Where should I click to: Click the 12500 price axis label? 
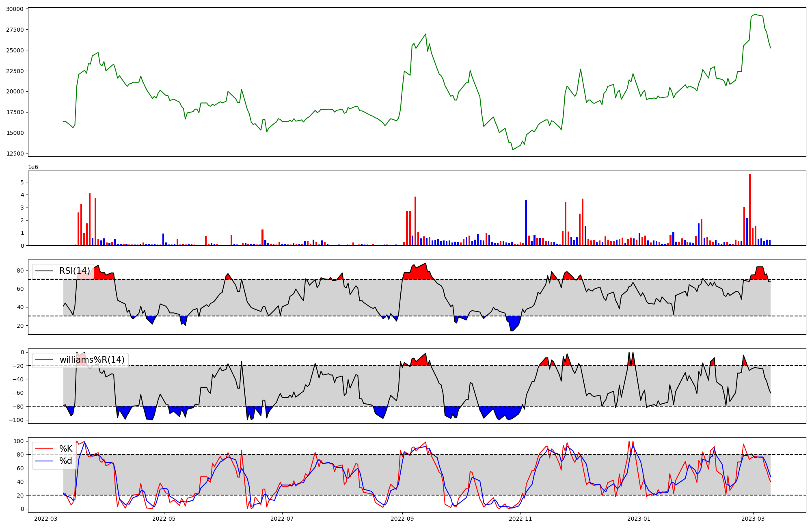[15, 154]
